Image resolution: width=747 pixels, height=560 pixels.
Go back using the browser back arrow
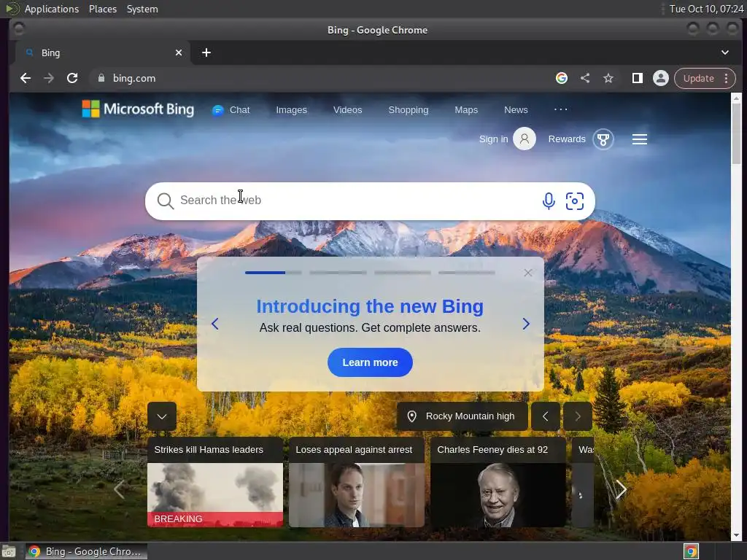(x=26, y=78)
